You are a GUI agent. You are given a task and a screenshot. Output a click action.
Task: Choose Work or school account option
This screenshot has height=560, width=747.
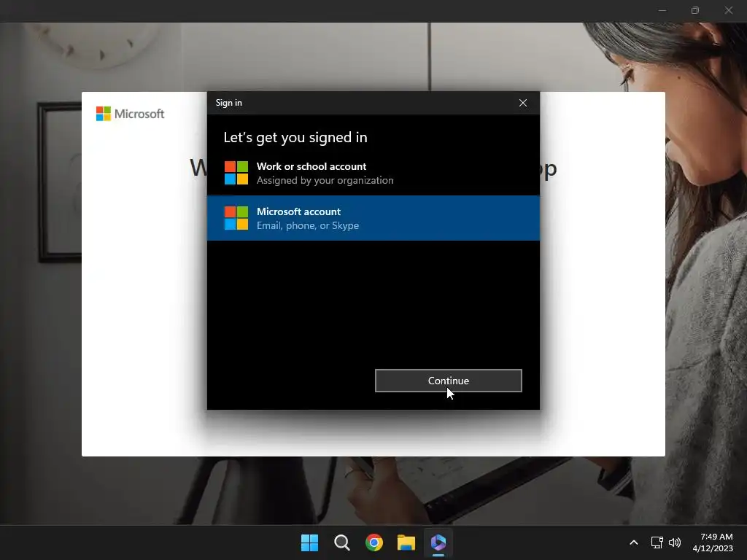[373, 173]
